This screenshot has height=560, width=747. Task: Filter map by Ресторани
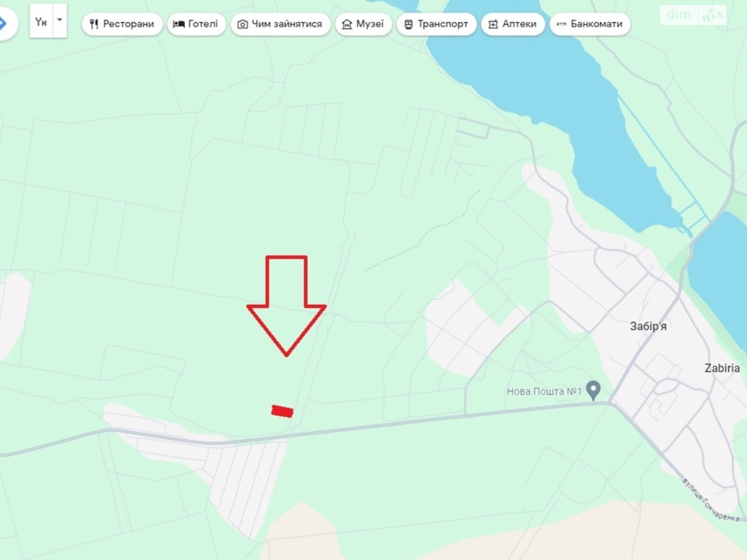pyautogui.click(x=122, y=24)
